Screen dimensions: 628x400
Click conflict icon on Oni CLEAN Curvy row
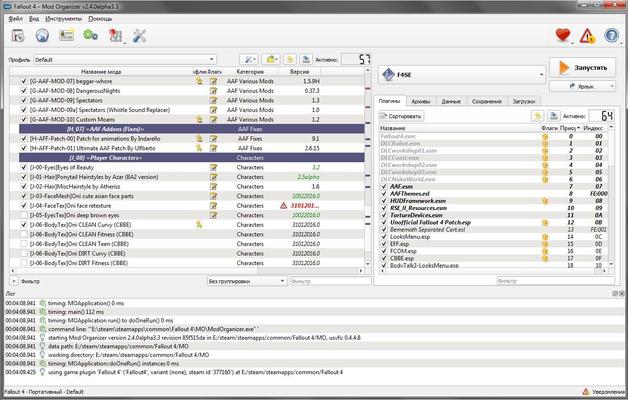point(199,225)
